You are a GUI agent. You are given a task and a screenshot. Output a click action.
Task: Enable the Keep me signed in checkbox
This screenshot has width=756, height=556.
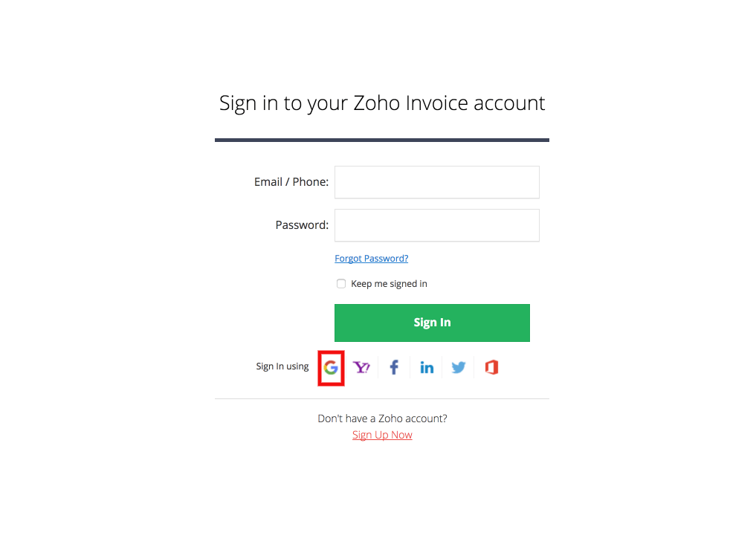click(x=341, y=283)
